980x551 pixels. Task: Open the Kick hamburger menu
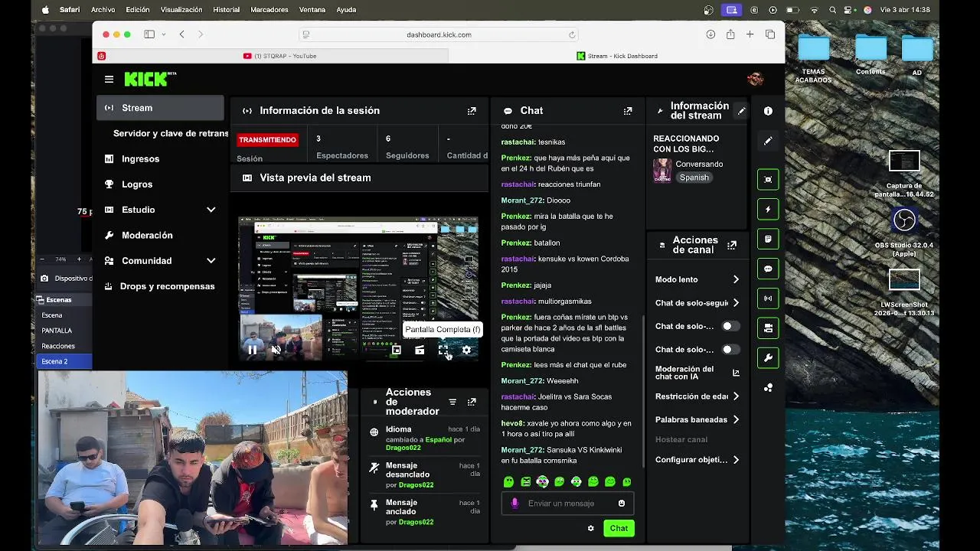(x=109, y=79)
